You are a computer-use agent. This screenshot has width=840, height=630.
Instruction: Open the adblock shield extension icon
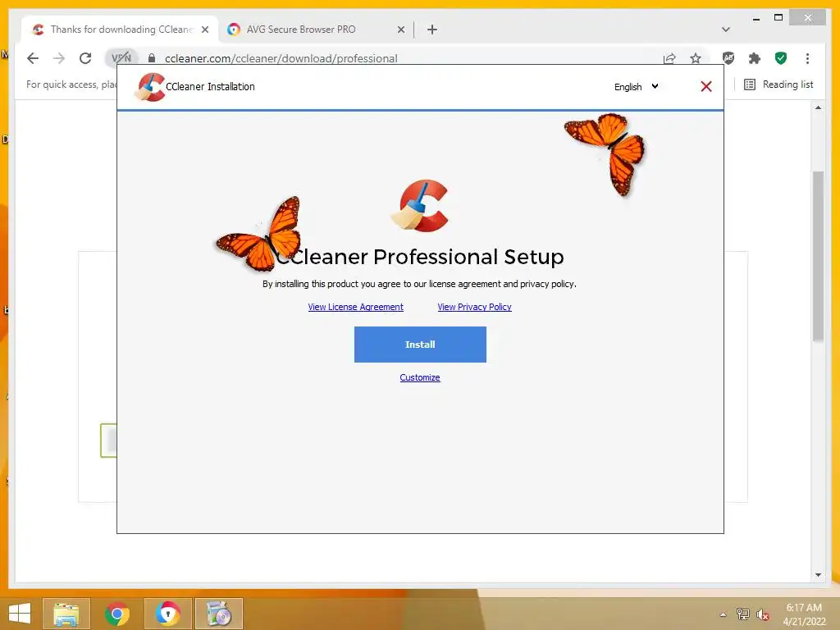(728, 58)
